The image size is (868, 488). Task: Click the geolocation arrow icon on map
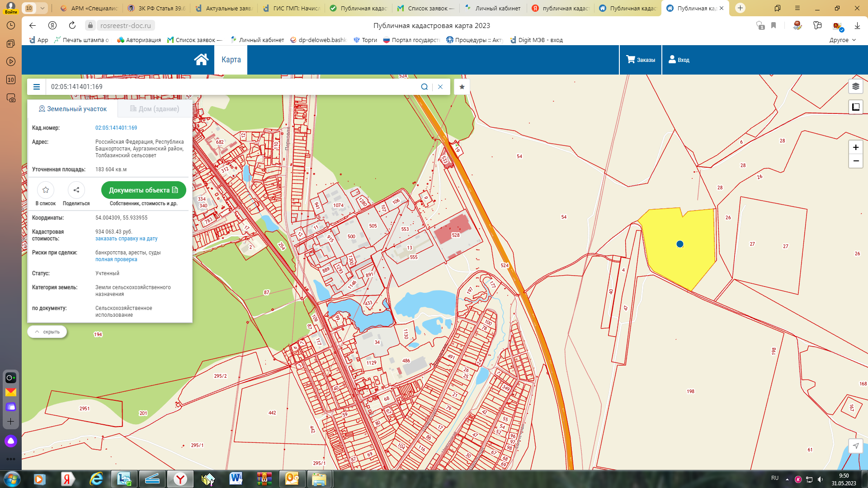[855, 446]
